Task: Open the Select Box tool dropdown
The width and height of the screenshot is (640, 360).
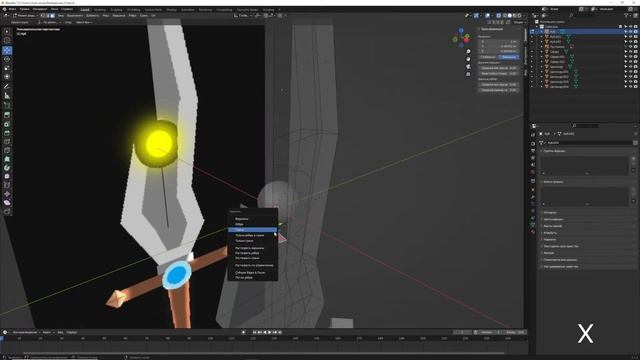Action: [83, 22]
